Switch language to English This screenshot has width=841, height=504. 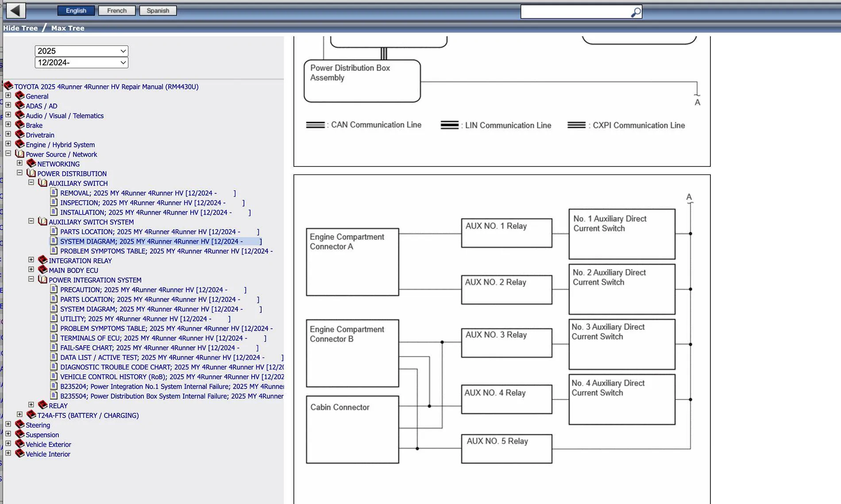[76, 11]
